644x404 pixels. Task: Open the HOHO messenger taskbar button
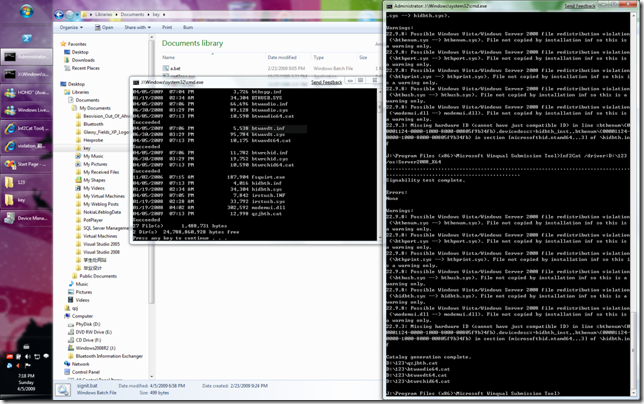point(26,92)
